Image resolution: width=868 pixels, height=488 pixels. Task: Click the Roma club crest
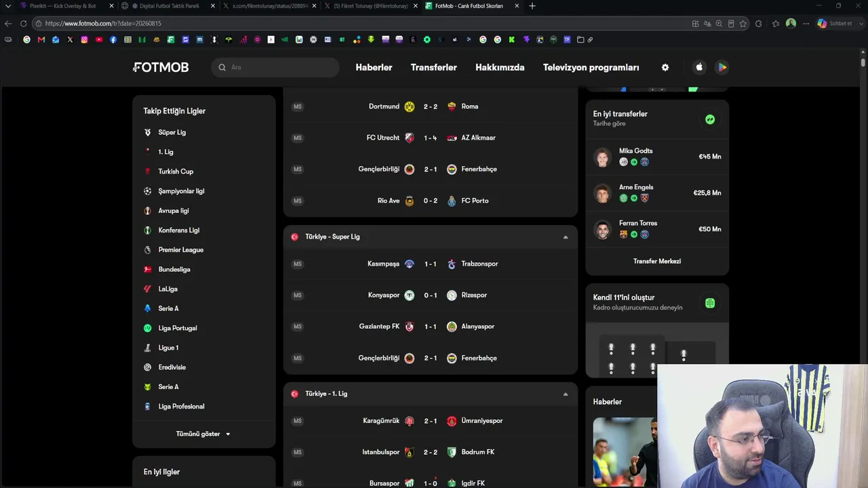tap(452, 106)
